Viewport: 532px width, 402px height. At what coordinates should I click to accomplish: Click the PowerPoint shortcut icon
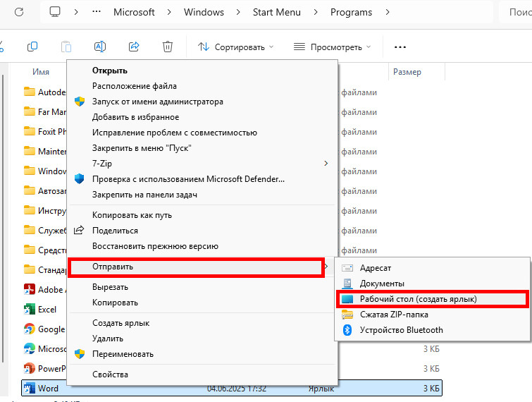[x=30, y=368]
